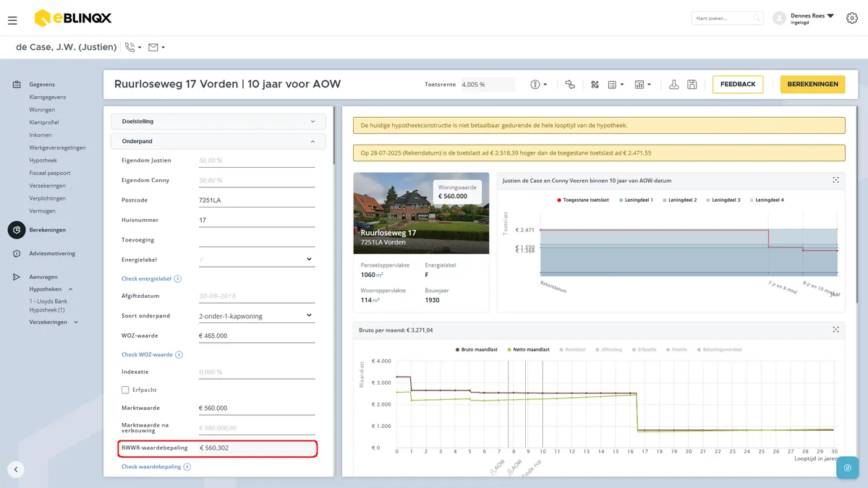Click the envelope mail icon
This screenshot has width=868, height=488.
click(x=153, y=47)
